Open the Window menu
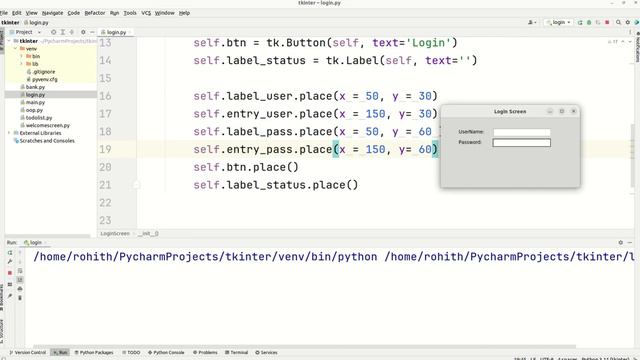Image resolution: width=640 pixels, height=360 pixels. click(x=164, y=13)
